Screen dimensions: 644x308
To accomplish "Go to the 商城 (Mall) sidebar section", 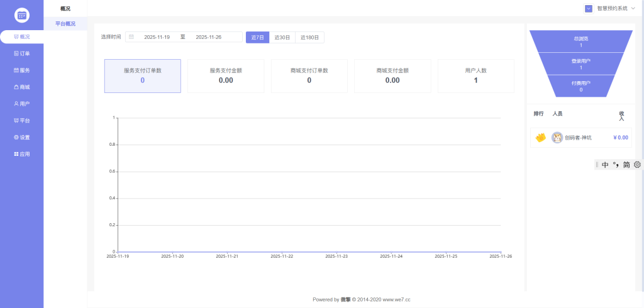I will tap(22, 87).
